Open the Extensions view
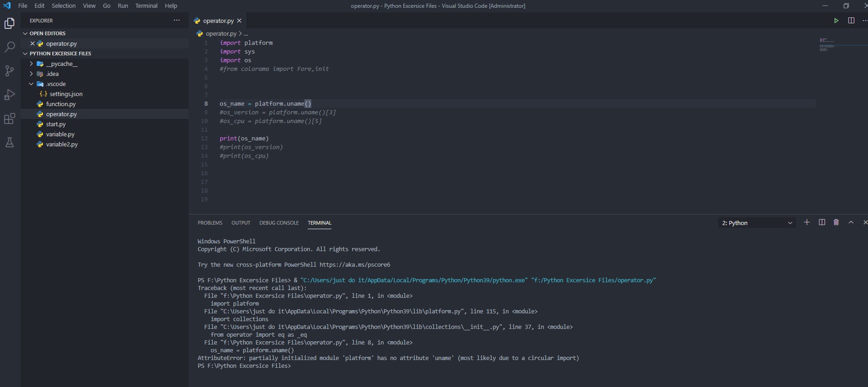Viewport: 868px width, 387px height. 10,119
